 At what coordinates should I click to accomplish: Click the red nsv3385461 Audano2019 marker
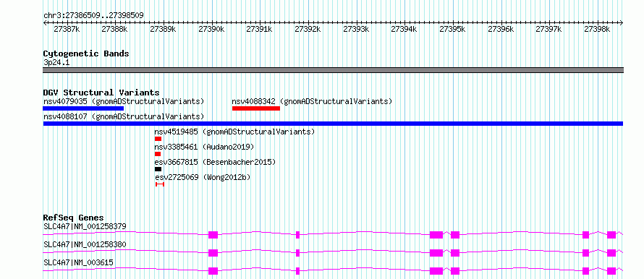[x=158, y=154]
